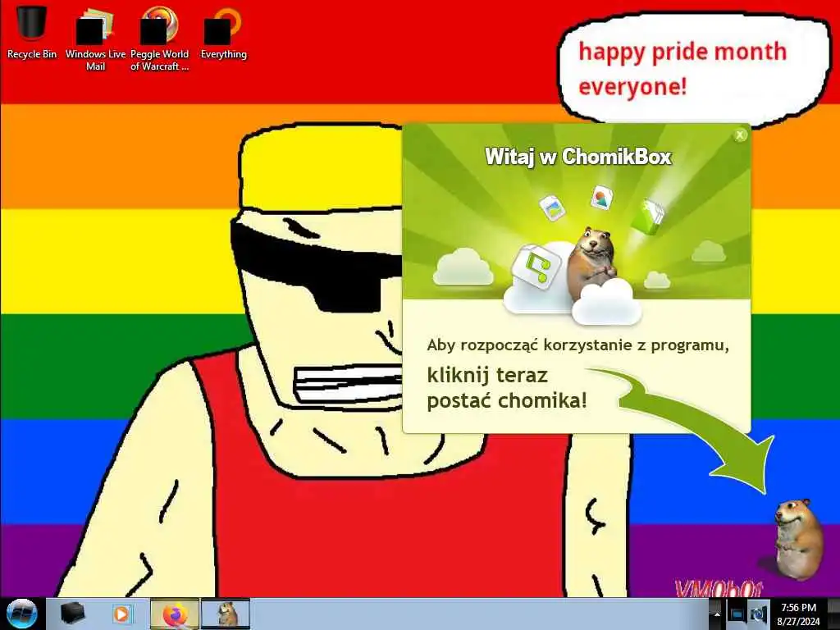
Task: Click the music note file icon in the popup
Action: click(x=536, y=267)
